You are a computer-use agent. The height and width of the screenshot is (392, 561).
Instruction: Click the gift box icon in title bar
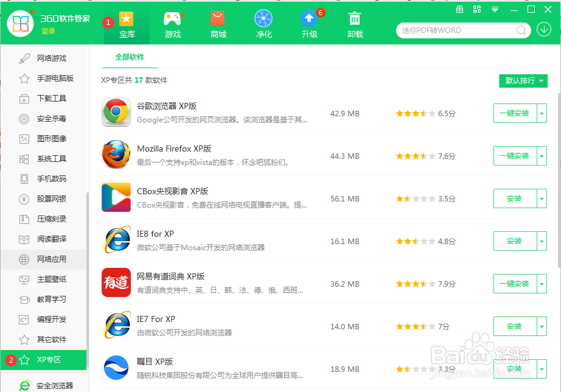[460, 10]
